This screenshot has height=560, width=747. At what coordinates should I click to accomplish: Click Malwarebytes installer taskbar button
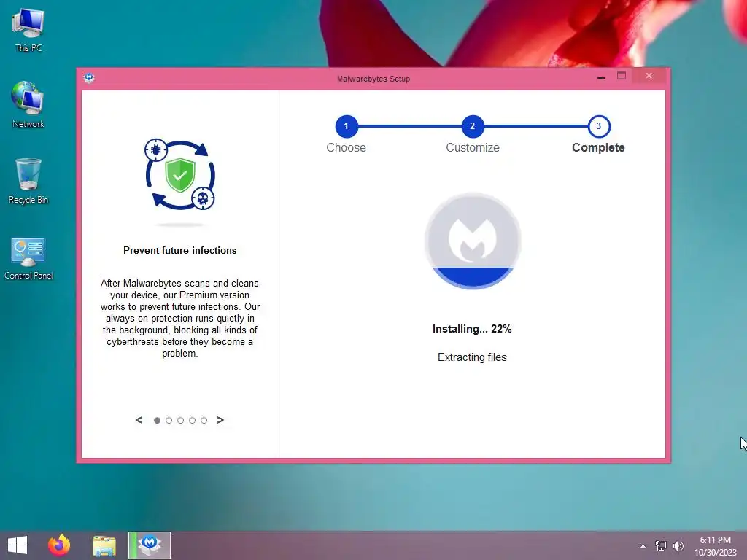150,545
